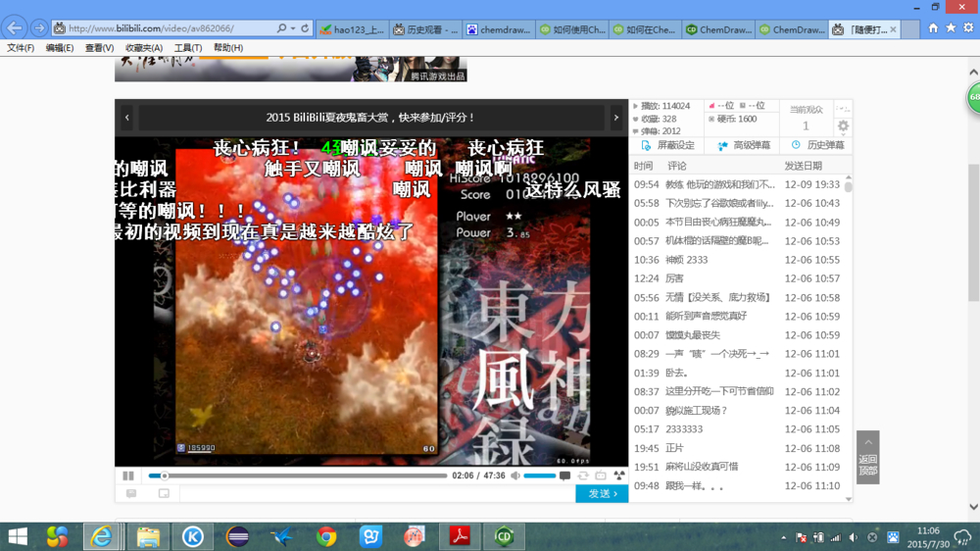Open browser Favorites star icon
The width and height of the screenshot is (980, 551).
(951, 28)
